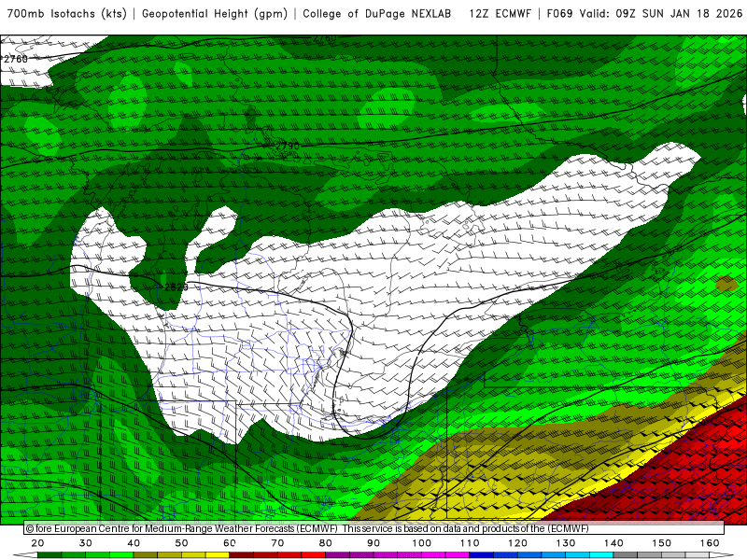
Task: Select the darkest blue legend swatch
Action: coord(482,554)
